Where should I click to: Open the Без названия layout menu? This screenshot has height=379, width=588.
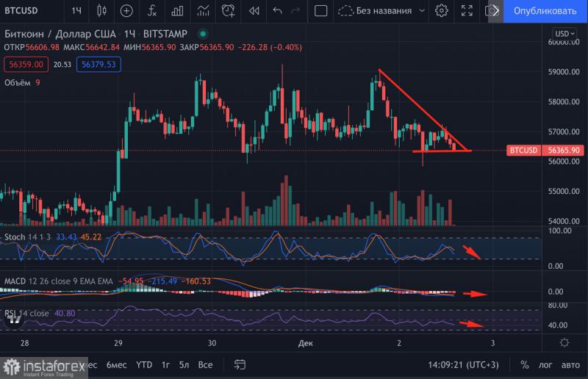point(381,10)
